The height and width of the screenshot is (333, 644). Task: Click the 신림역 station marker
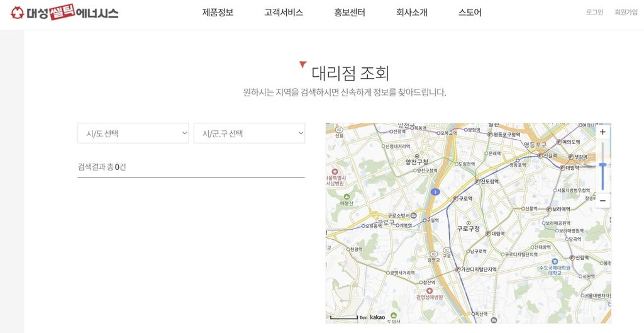click(572, 257)
